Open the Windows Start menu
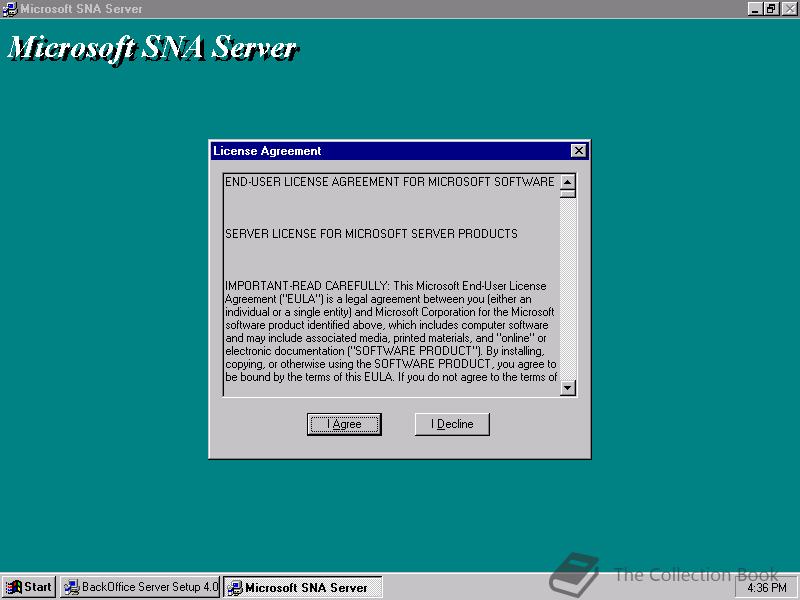 click(29, 587)
